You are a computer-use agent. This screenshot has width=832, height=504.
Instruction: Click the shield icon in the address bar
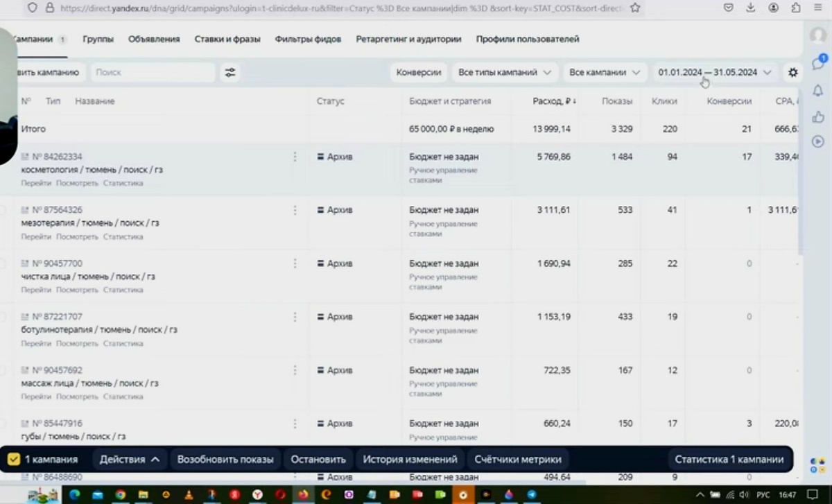pos(32,8)
